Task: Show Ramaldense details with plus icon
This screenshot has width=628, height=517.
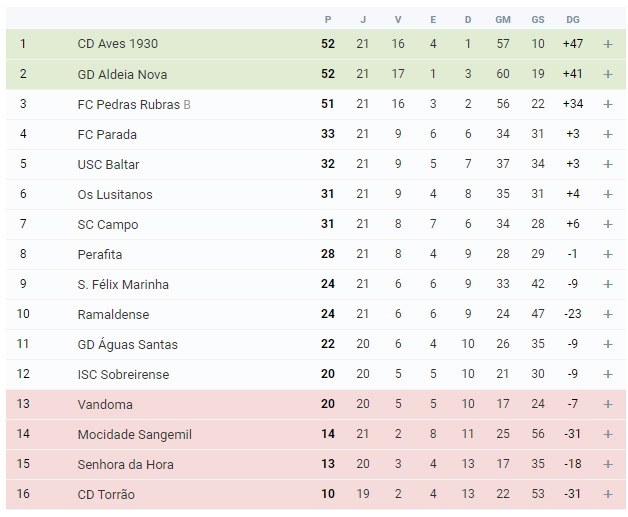Action: point(608,314)
